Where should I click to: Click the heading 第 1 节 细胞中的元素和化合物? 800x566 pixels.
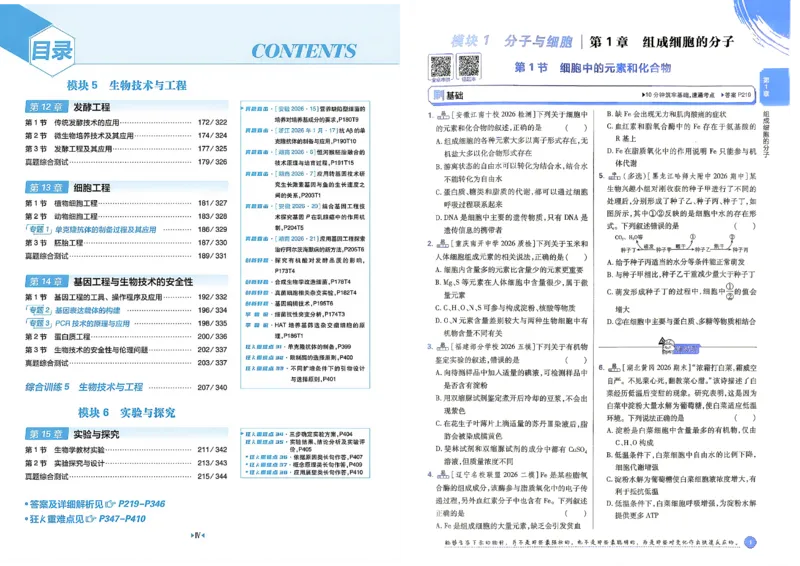[593, 68]
